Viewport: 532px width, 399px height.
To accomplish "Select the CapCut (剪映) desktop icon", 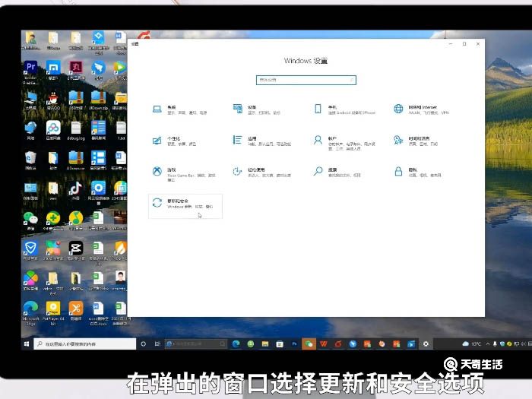I will 76,250.
